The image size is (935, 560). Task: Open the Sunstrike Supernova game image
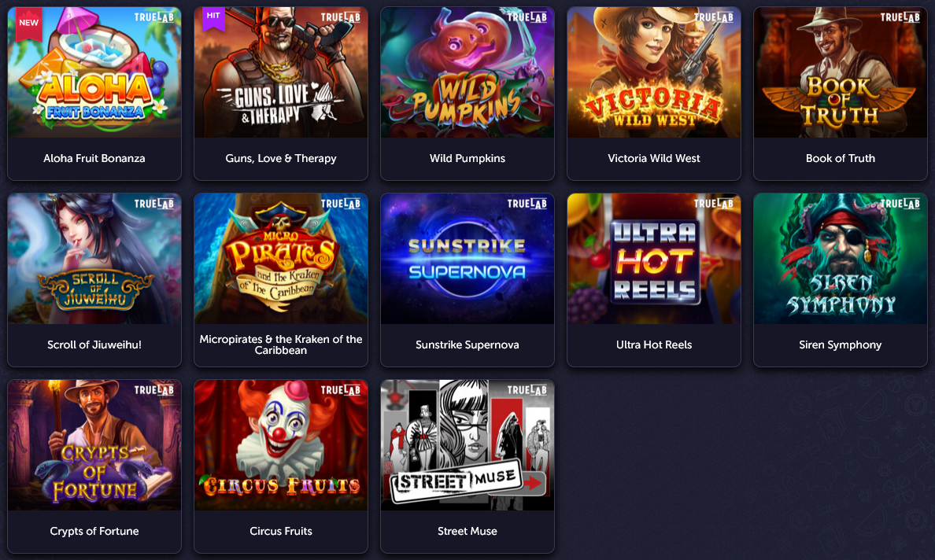point(468,259)
